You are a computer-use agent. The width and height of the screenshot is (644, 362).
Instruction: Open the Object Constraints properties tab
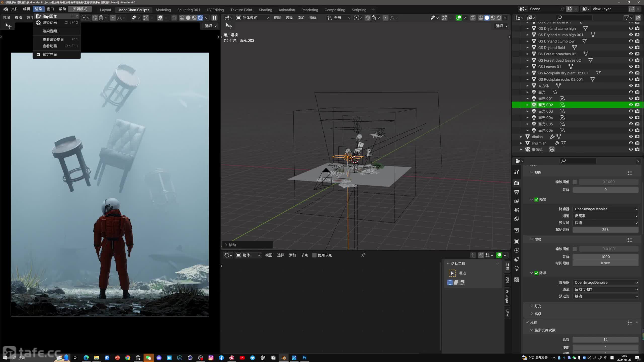point(516,259)
